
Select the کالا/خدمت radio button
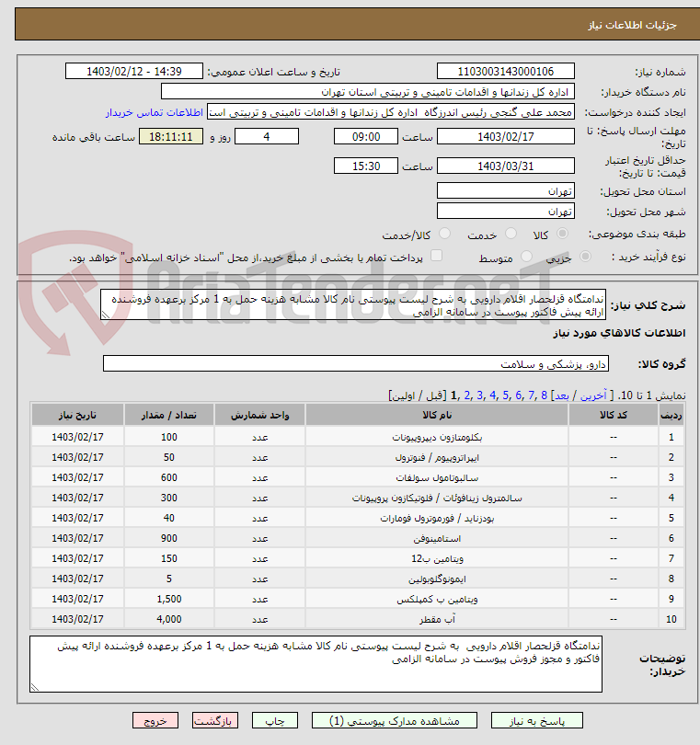(445, 234)
